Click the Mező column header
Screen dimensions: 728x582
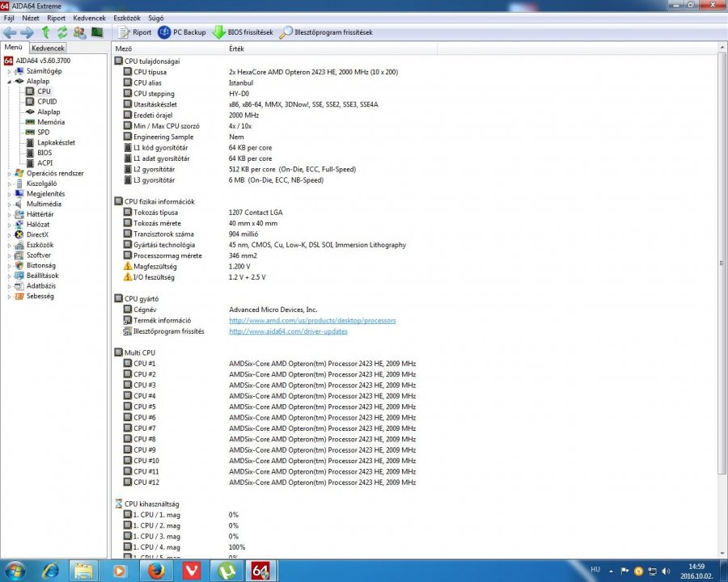[x=168, y=48]
